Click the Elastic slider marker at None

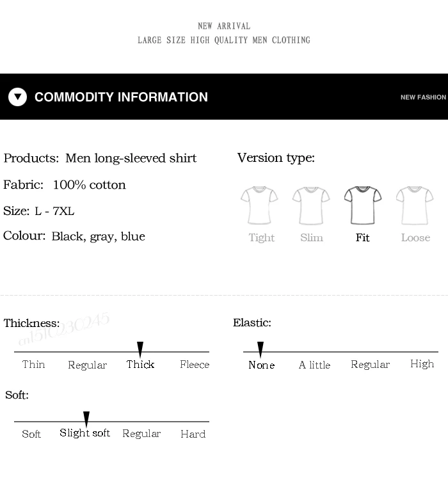click(x=260, y=349)
